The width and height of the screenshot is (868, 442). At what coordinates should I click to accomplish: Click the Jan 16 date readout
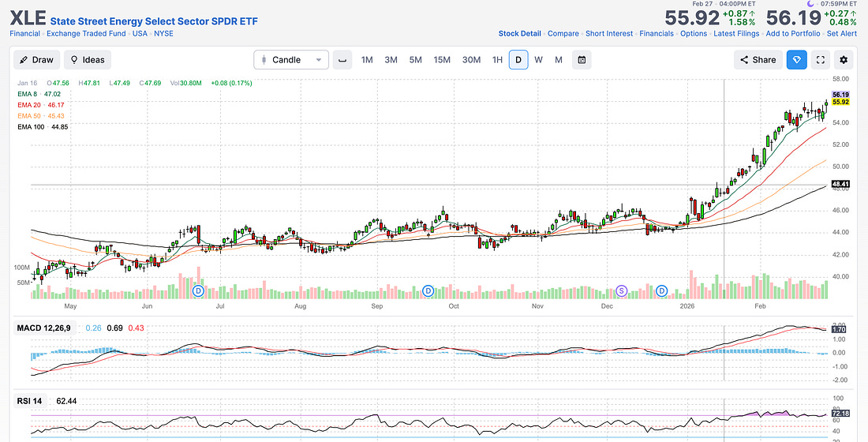pos(27,83)
